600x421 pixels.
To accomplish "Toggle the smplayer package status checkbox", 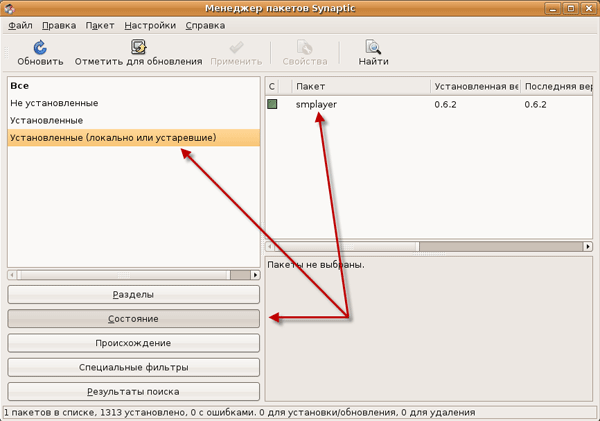I will pos(272,103).
